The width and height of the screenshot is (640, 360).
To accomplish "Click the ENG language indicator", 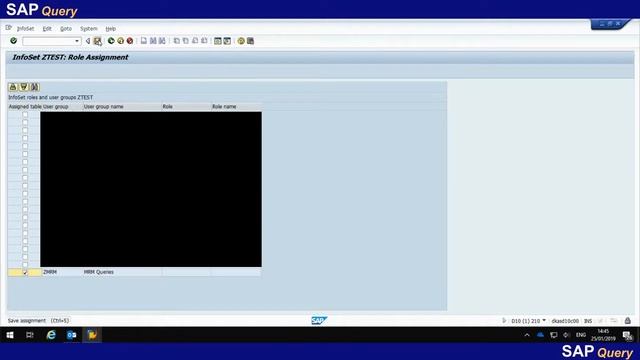I will click(581, 335).
